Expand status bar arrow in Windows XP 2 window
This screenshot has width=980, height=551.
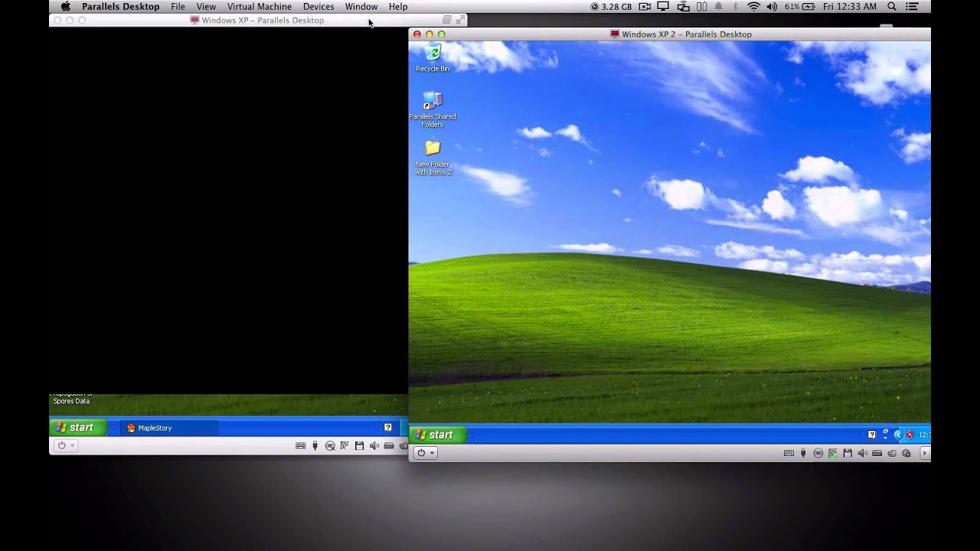[x=924, y=453]
